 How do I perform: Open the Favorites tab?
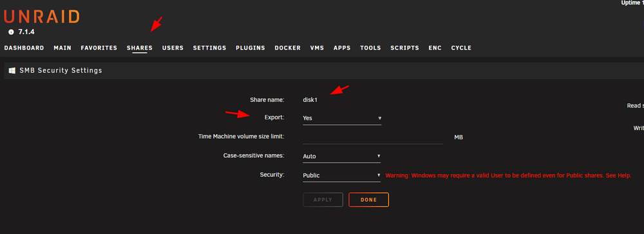click(x=99, y=48)
